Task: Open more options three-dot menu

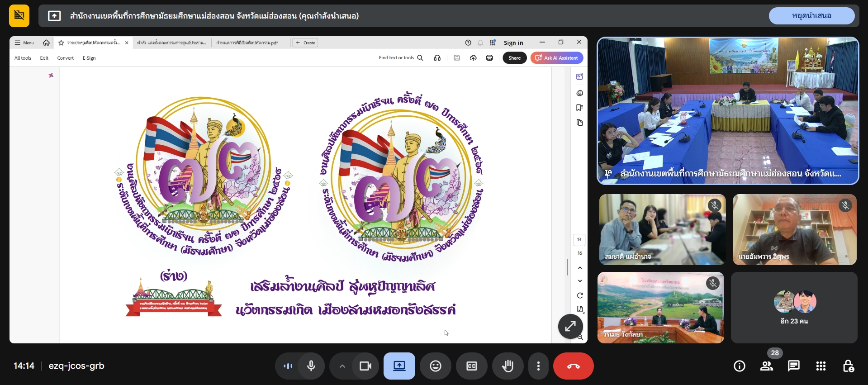Action: pos(538,366)
